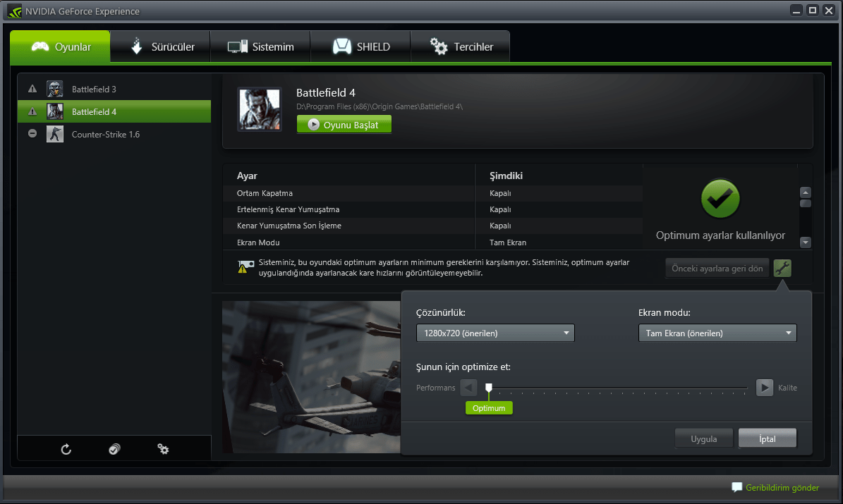Click the feedback speech bubble icon
This screenshot has height=504, width=843.
(x=737, y=487)
